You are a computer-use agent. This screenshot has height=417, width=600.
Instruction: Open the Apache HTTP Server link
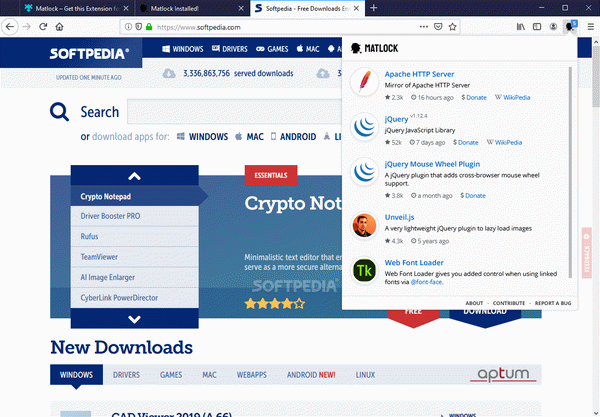419,74
